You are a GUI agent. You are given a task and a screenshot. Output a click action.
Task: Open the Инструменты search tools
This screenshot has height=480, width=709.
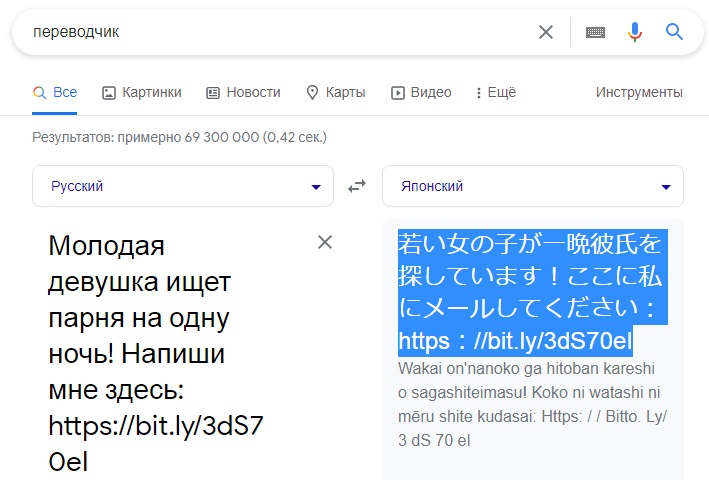coord(639,93)
